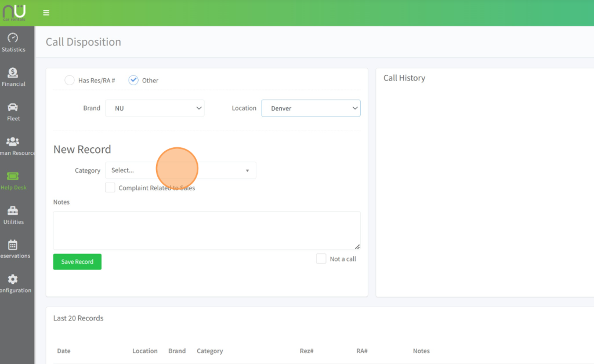The image size is (594, 364).
Task: Click inside the Notes text area
Action: click(x=207, y=230)
